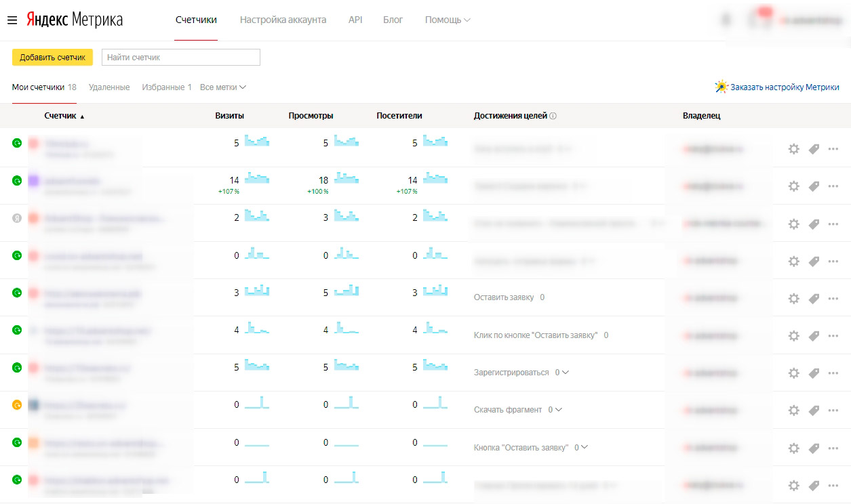Open the hamburger menu next to Яндекс Метрика logo

[x=12, y=20]
